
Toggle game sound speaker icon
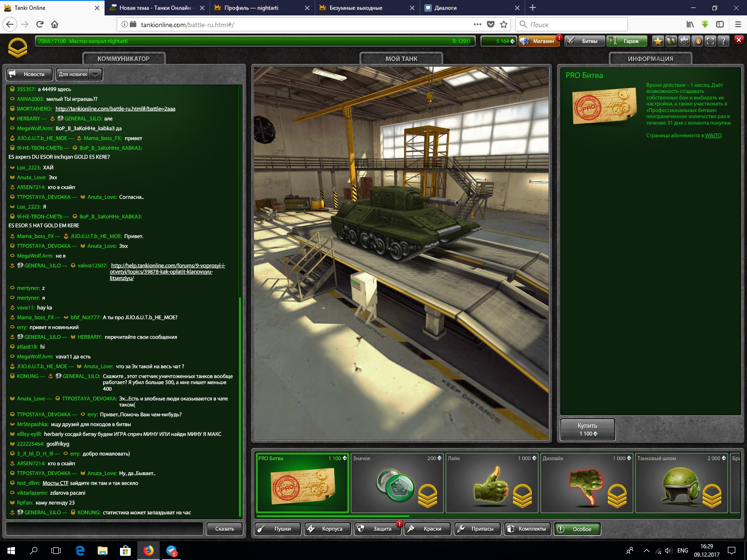point(697,41)
